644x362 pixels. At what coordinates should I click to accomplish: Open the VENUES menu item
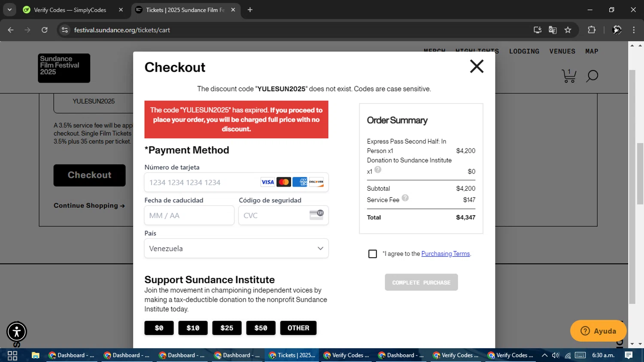[562, 51]
